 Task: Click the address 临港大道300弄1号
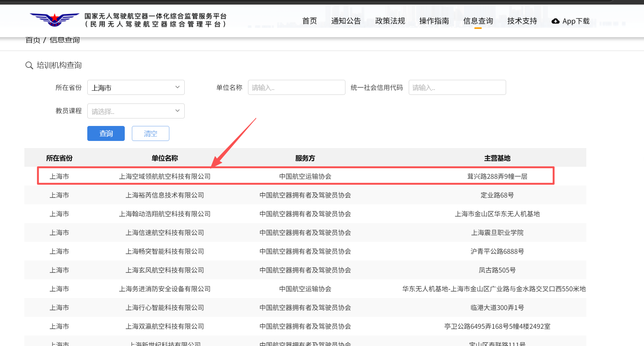point(497,308)
